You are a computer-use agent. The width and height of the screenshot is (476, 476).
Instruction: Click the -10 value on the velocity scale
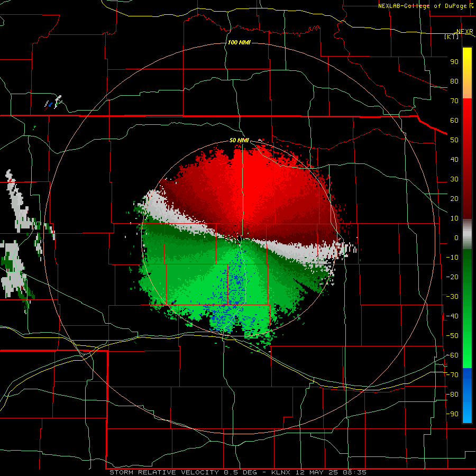point(452,258)
